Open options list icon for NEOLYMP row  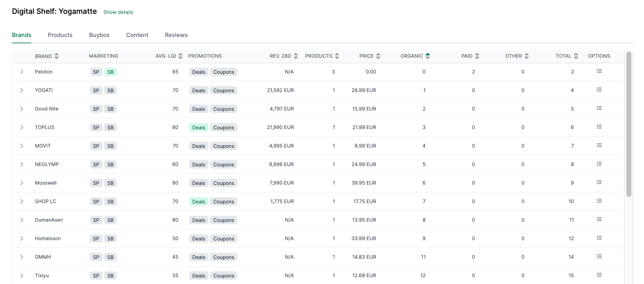pyautogui.click(x=599, y=164)
